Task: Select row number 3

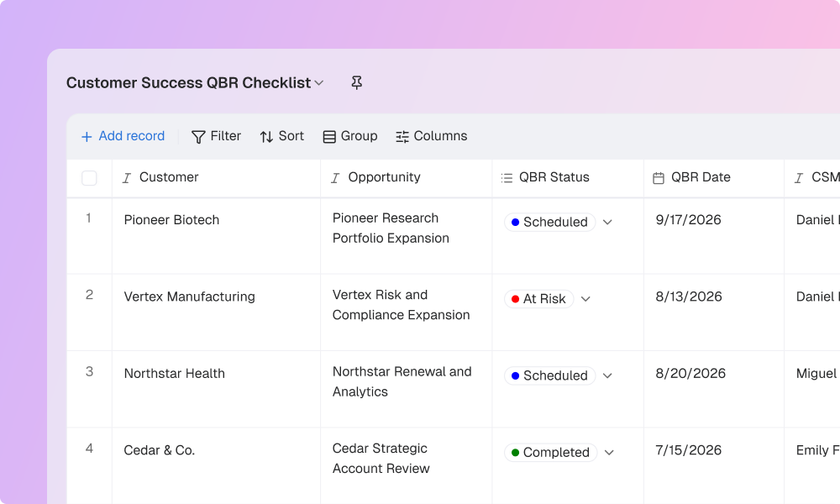Action: coord(89,372)
